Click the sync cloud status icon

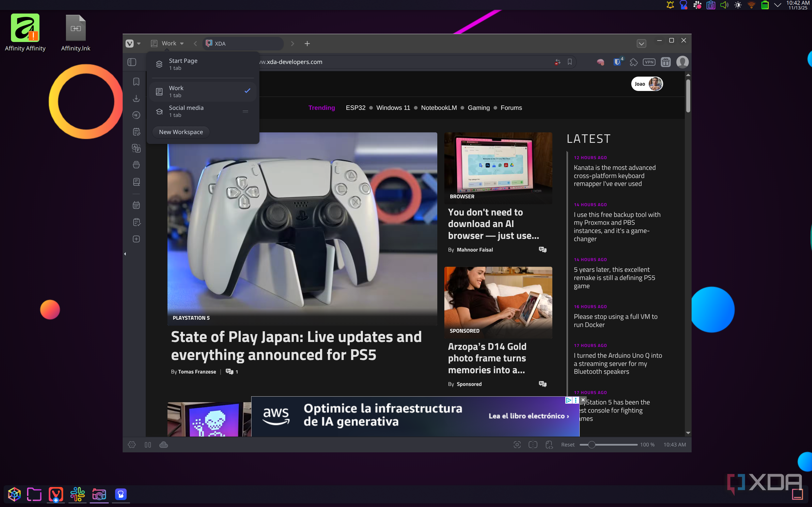pyautogui.click(x=164, y=445)
